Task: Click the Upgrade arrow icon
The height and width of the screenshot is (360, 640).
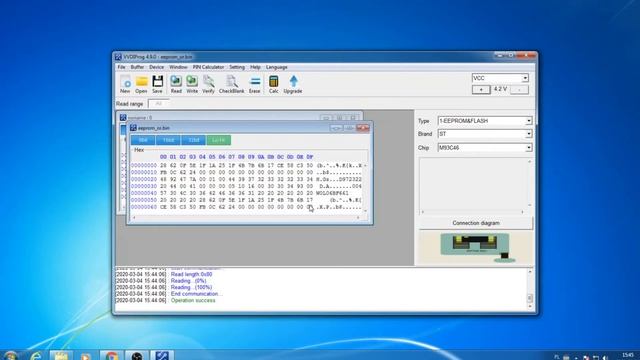Action: point(293,84)
